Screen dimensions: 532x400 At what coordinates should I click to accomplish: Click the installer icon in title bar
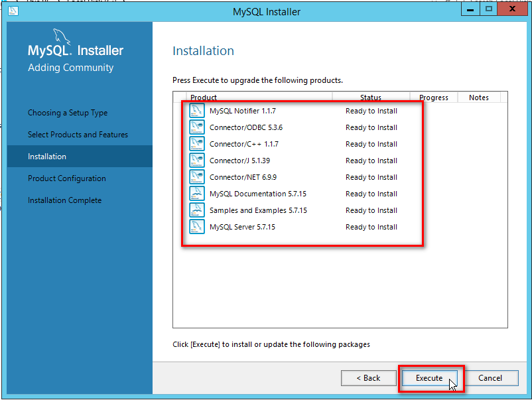(x=14, y=11)
